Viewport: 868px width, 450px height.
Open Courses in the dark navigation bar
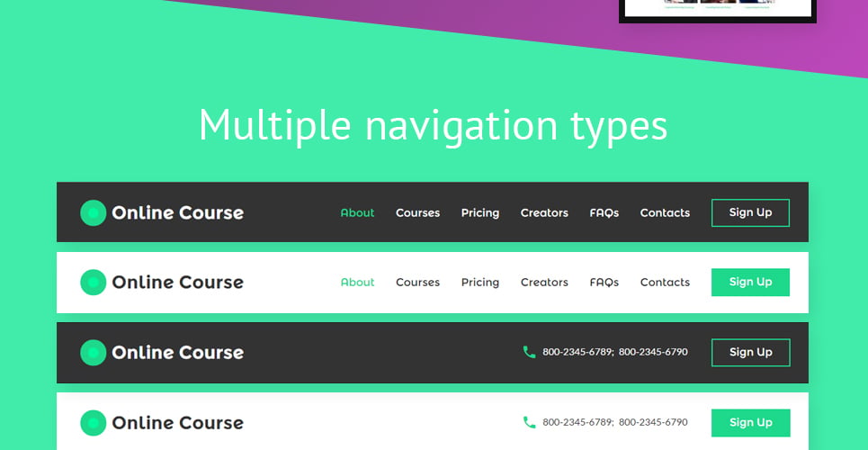(x=418, y=212)
